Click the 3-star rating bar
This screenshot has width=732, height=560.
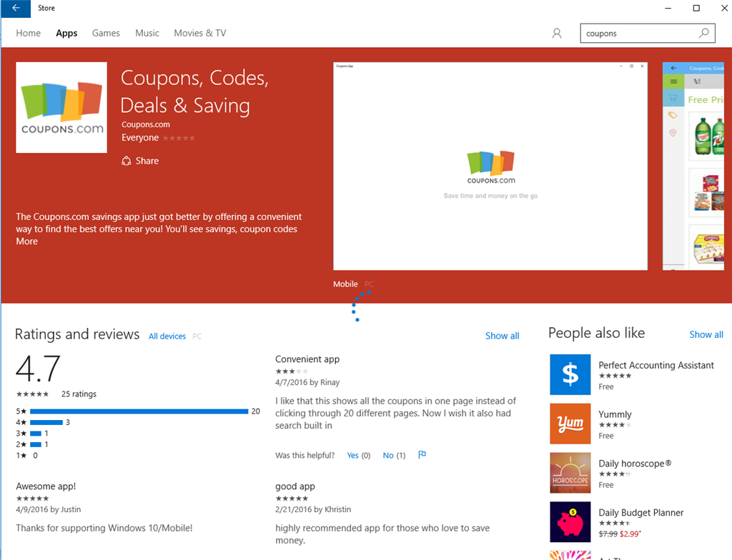click(x=36, y=434)
